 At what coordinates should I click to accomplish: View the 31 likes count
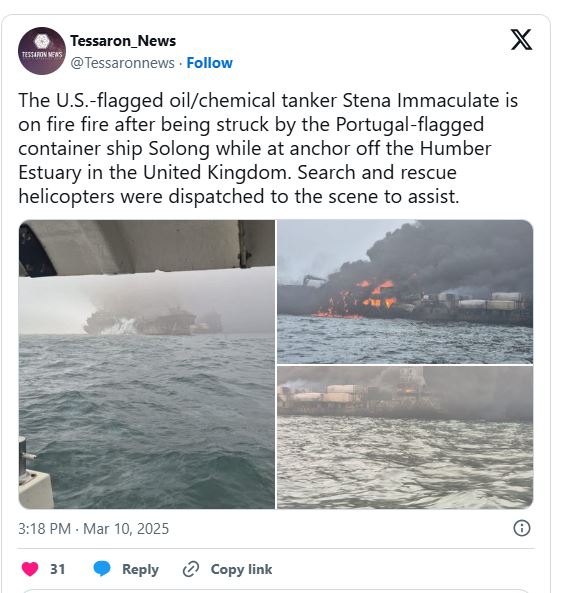57,569
